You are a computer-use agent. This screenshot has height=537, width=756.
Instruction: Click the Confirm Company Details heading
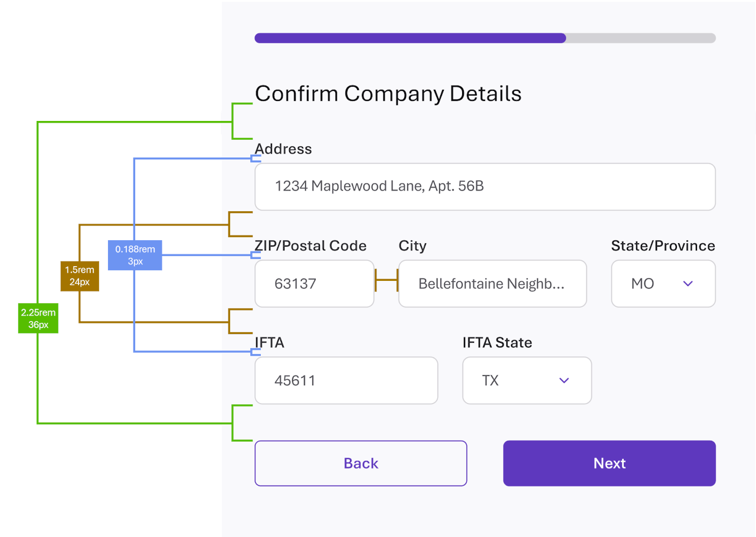388,94
